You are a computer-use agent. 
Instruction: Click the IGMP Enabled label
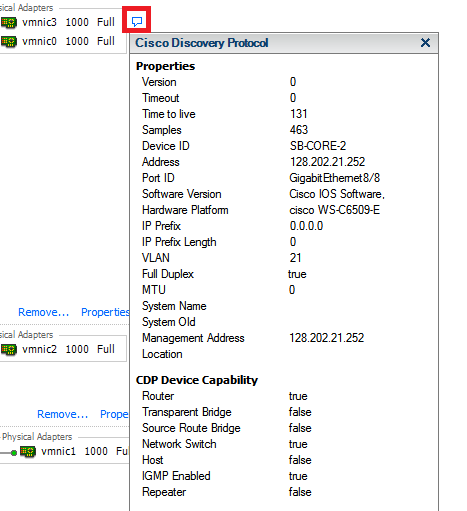click(x=176, y=476)
